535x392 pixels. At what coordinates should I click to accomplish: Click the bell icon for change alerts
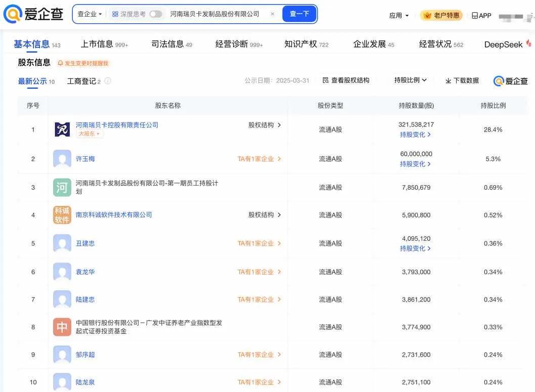61,63
